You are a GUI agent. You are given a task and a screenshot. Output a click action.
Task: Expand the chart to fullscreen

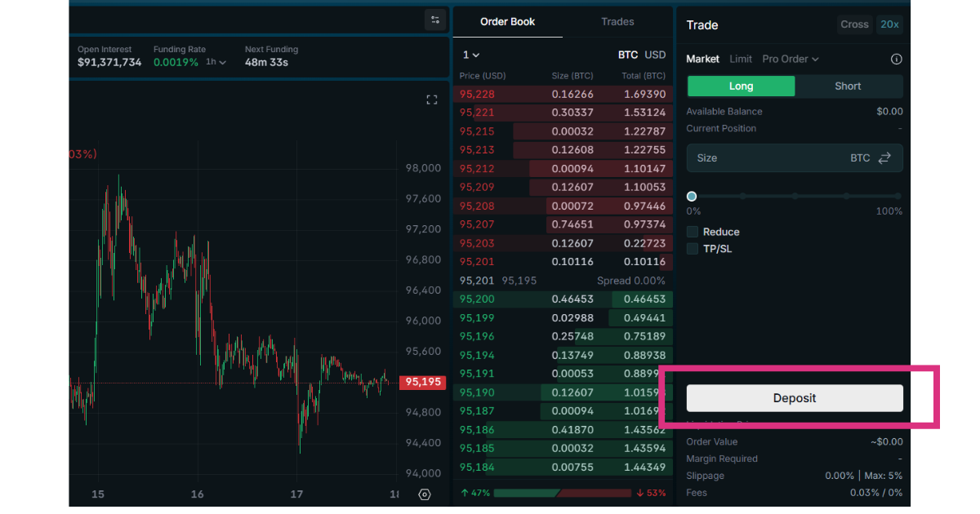click(x=432, y=100)
